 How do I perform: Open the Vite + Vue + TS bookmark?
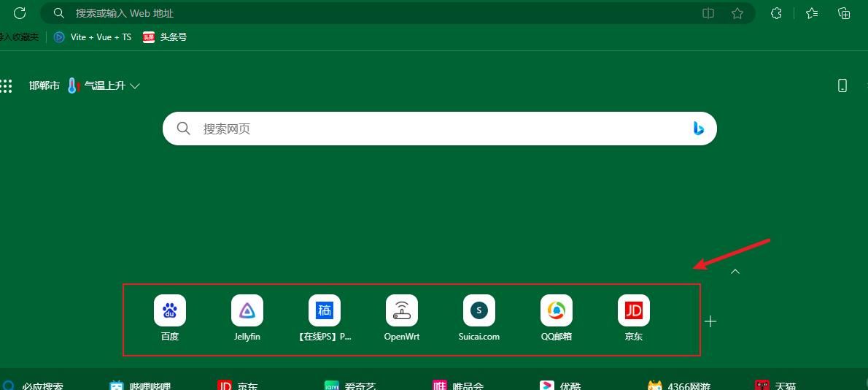[x=93, y=37]
